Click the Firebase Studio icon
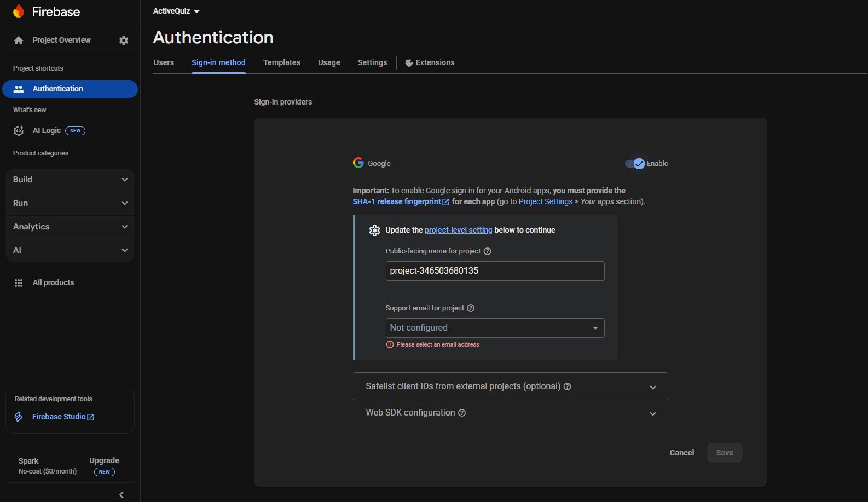This screenshot has width=868, height=502. pyautogui.click(x=19, y=417)
